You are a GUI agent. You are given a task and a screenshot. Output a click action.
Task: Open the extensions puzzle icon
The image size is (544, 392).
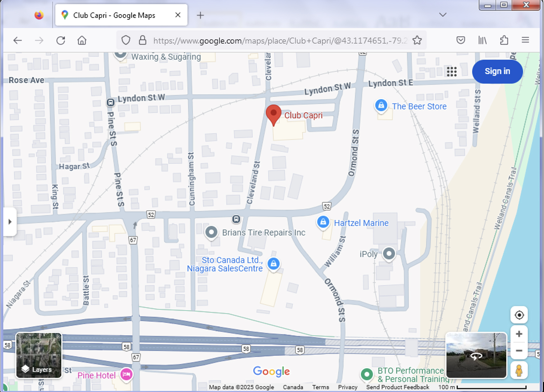(x=504, y=40)
